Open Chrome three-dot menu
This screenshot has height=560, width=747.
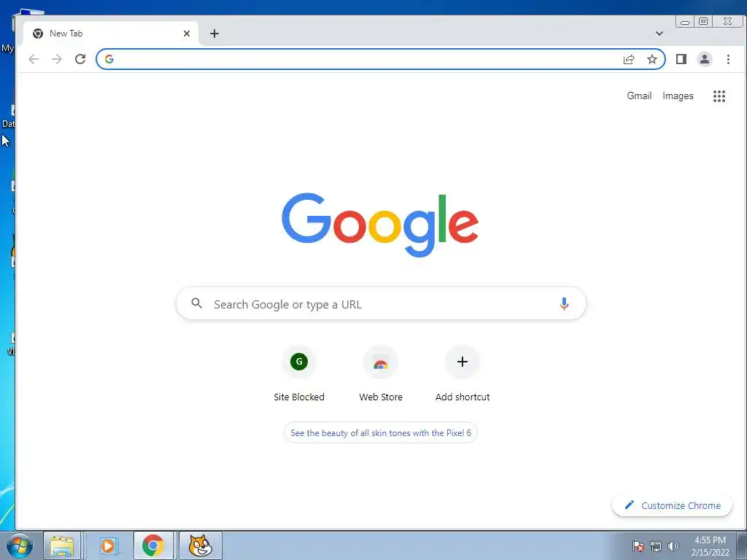tap(728, 59)
